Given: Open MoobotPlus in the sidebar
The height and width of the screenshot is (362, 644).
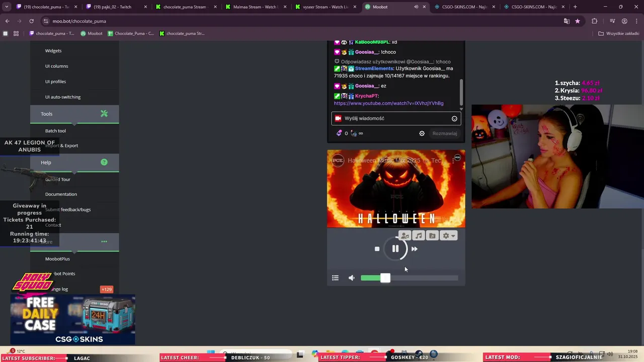Looking at the screenshot, I should [x=57, y=259].
